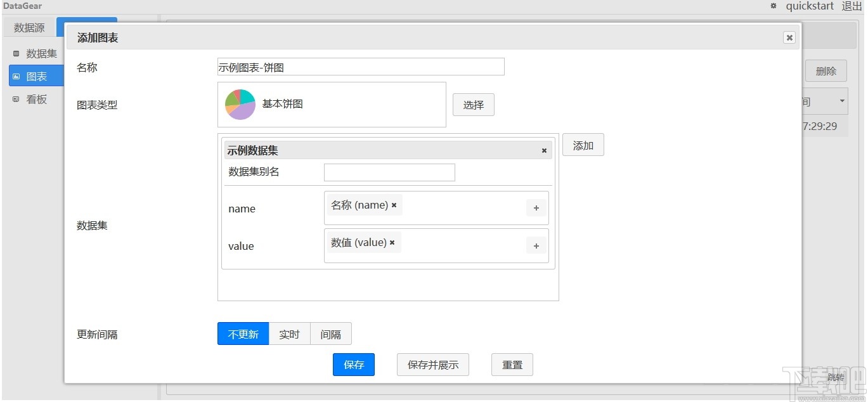Viewport: 868px width, 402px height.
Task: Click 保存并展示 to save and preview
Action: pyautogui.click(x=432, y=365)
